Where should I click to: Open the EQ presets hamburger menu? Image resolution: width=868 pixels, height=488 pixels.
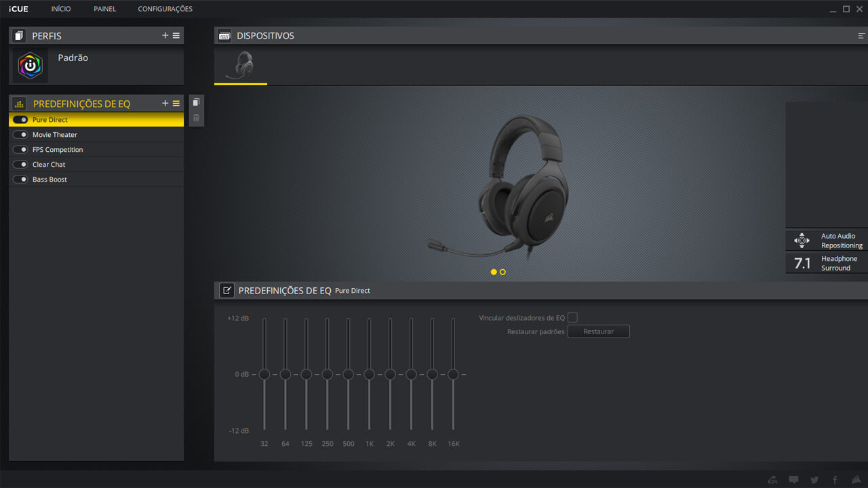click(x=176, y=103)
